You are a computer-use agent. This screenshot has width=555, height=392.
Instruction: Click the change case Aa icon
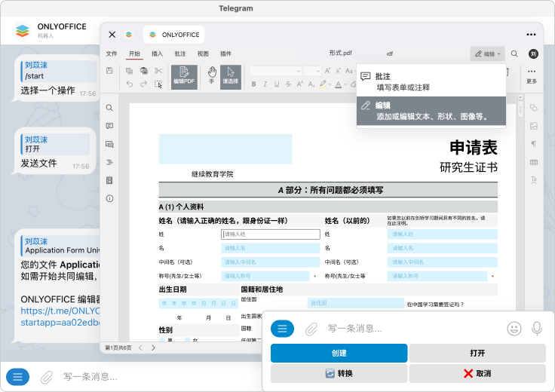349,71
